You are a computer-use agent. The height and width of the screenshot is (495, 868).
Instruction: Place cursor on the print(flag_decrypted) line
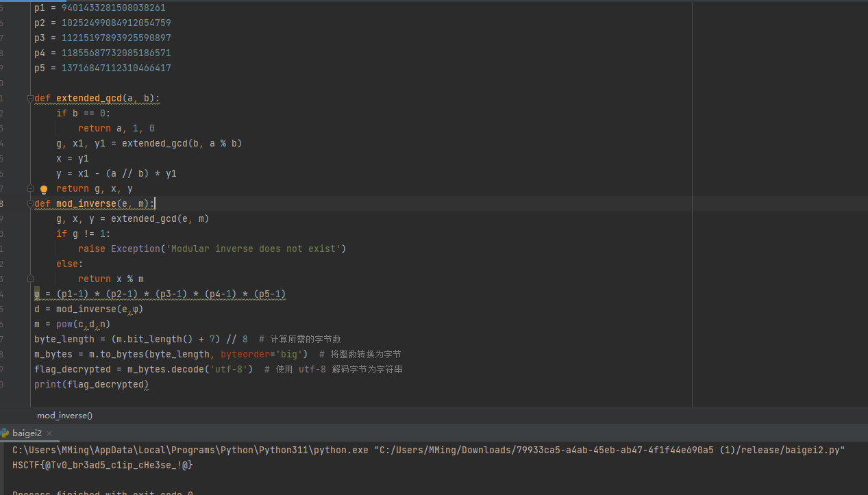[91, 385]
